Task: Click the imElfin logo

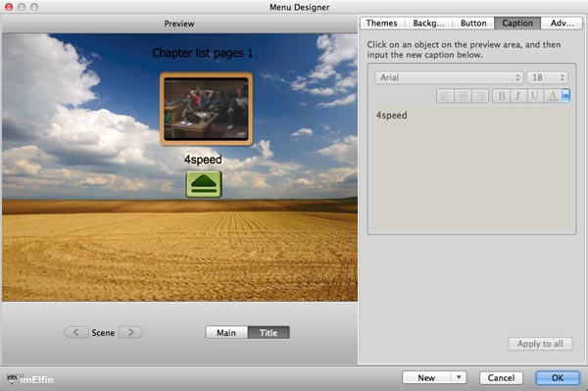Action: (x=30, y=379)
